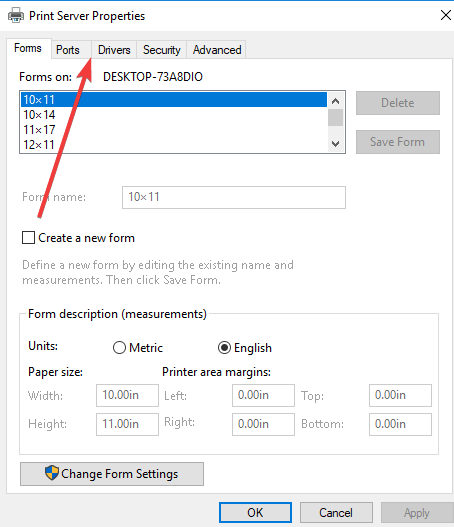Close the Print Server Properties dialog

446,15
